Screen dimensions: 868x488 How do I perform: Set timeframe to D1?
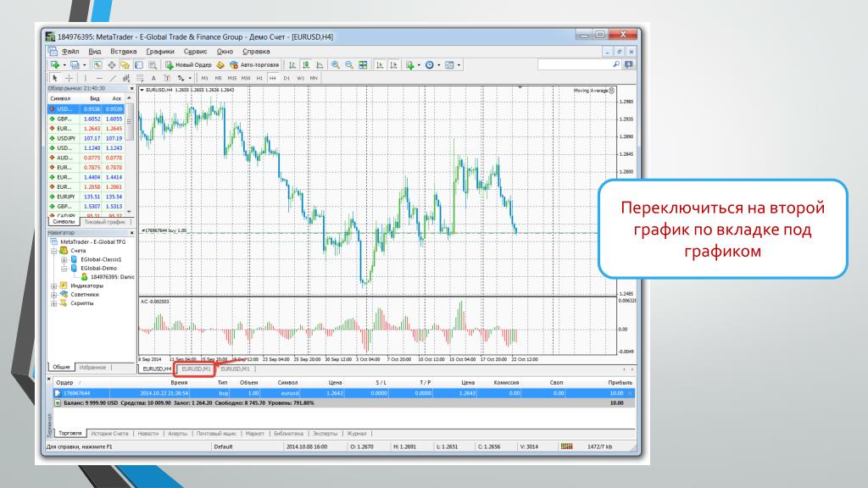tap(287, 78)
